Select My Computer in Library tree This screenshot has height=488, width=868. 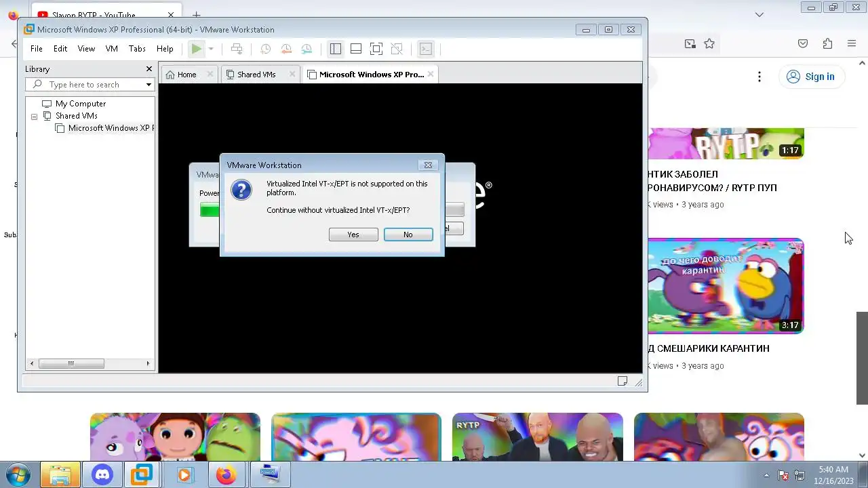coord(81,104)
